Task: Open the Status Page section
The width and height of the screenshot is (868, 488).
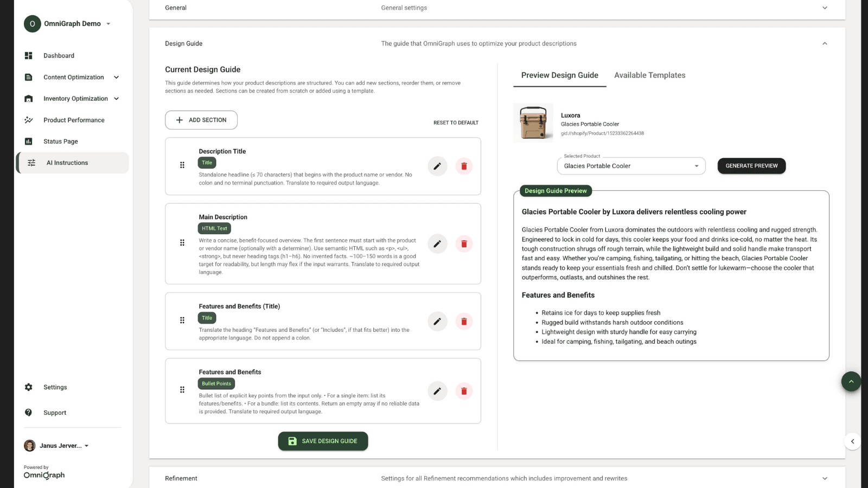Action: click(60, 141)
